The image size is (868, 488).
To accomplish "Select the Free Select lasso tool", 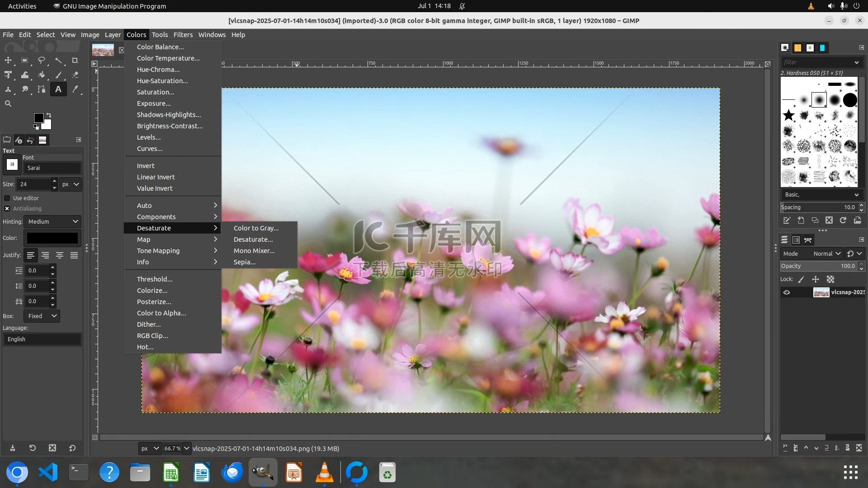I will pos(42,60).
